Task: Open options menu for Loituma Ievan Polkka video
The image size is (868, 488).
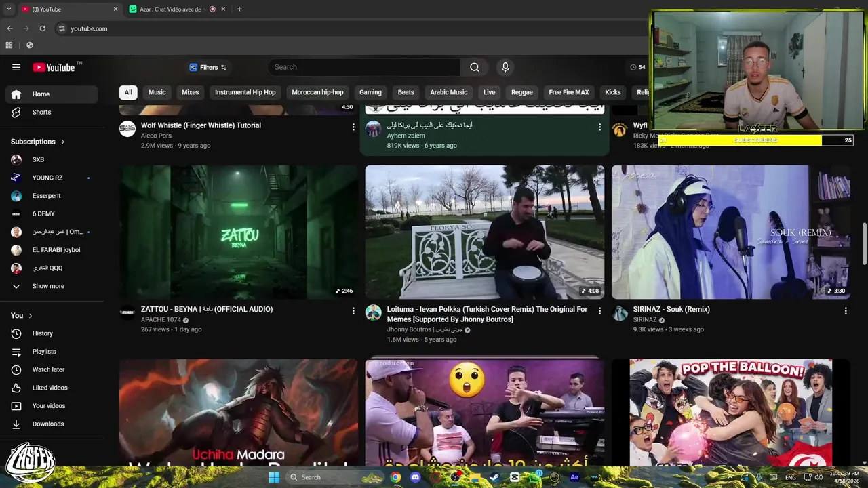Action: tap(599, 310)
